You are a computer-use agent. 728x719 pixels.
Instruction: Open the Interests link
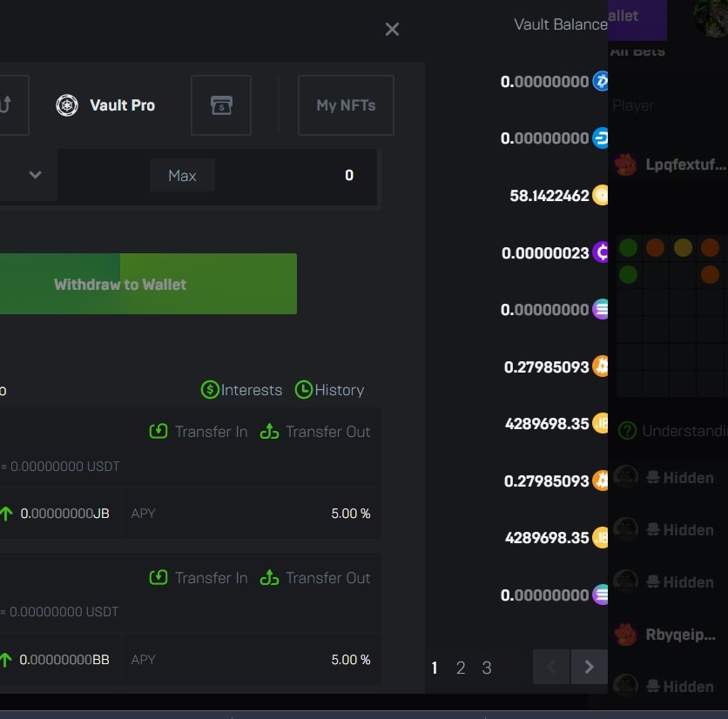[x=241, y=390]
